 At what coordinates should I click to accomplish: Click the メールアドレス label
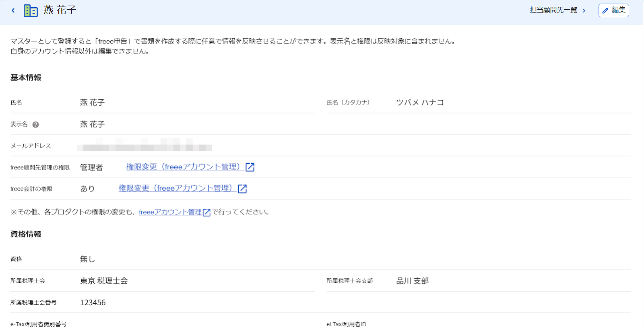point(31,146)
